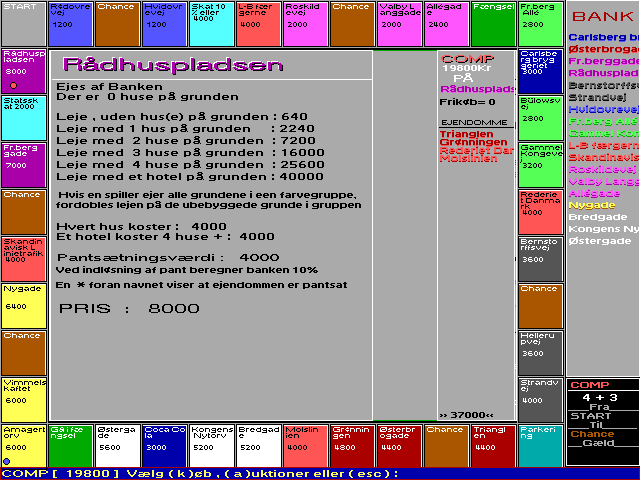Click the Leje med et hotel 40000 line
The width and height of the screenshot is (640, 480).
point(190,177)
